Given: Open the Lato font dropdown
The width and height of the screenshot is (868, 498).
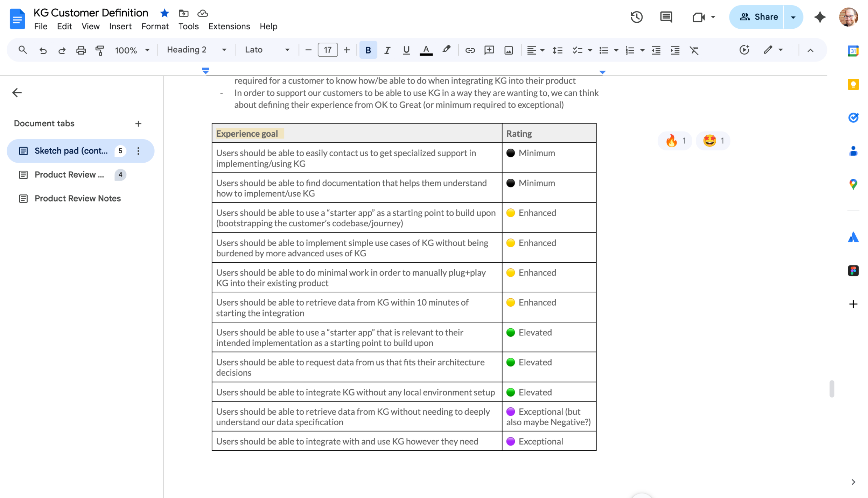Looking at the screenshot, I should [267, 50].
